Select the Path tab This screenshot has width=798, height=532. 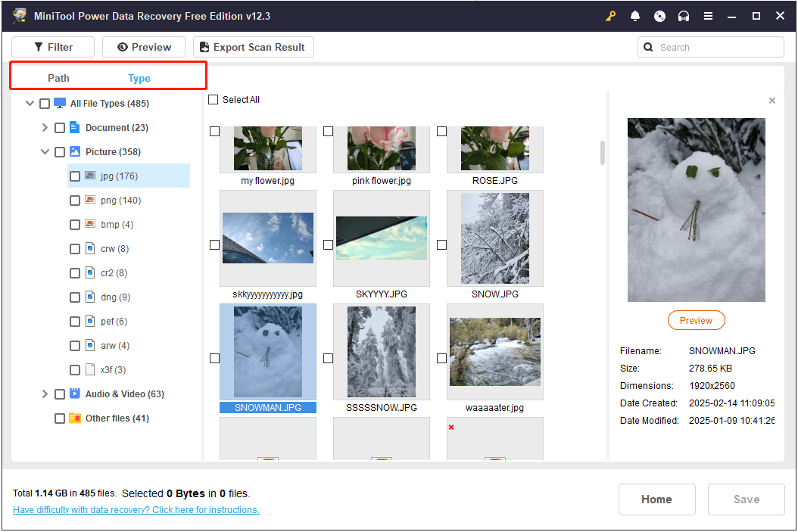[58, 78]
